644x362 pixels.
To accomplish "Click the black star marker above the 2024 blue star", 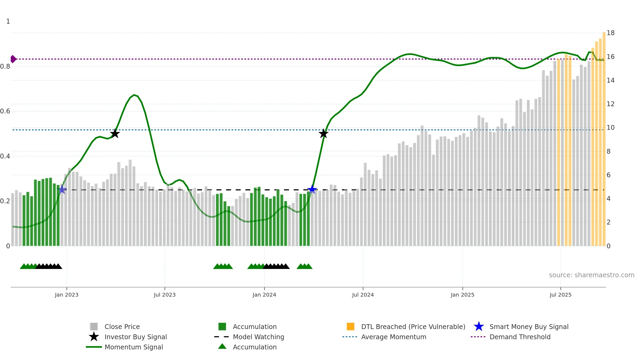I will (324, 134).
